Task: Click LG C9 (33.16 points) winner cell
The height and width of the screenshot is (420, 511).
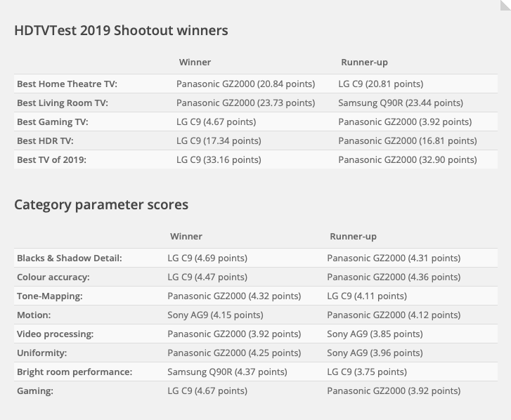Action: (219, 160)
